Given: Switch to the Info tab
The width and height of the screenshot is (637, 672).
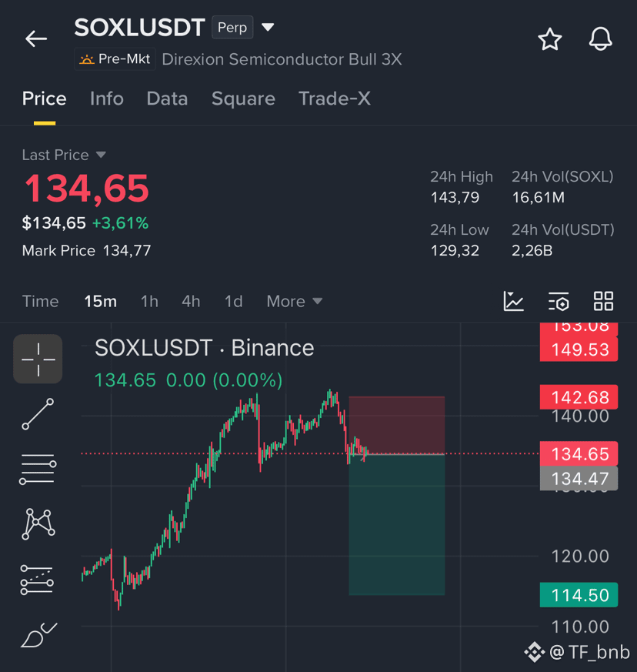Looking at the screenshot, I should [107, 99].
